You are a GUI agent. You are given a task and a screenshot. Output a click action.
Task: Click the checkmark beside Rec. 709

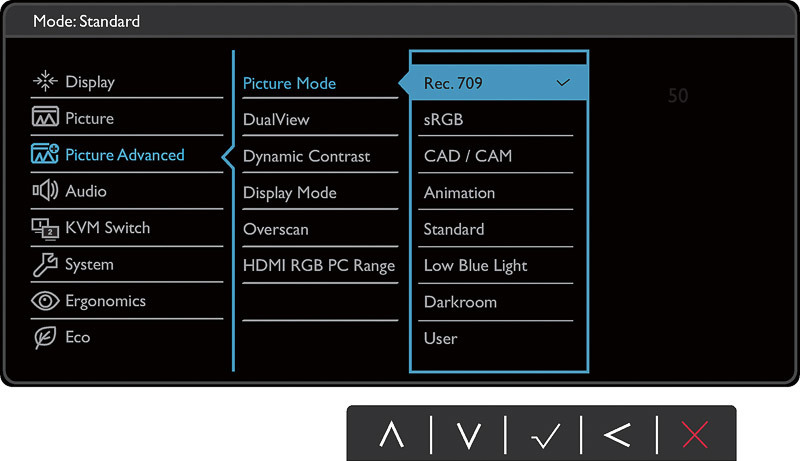click(x=563, y=83)
